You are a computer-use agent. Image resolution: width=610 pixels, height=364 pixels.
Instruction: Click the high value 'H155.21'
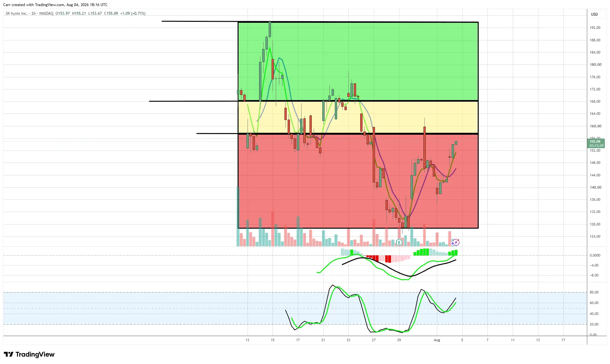click(79, 13)
